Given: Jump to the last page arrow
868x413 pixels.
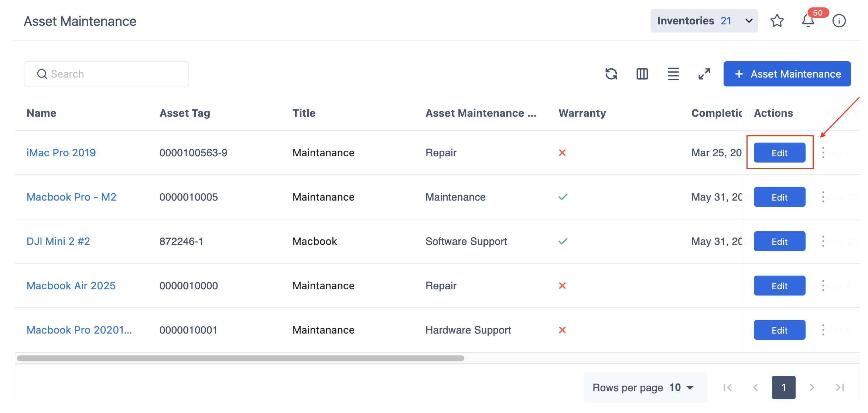Looking at the screenshot, I should [x=840, y=388].
